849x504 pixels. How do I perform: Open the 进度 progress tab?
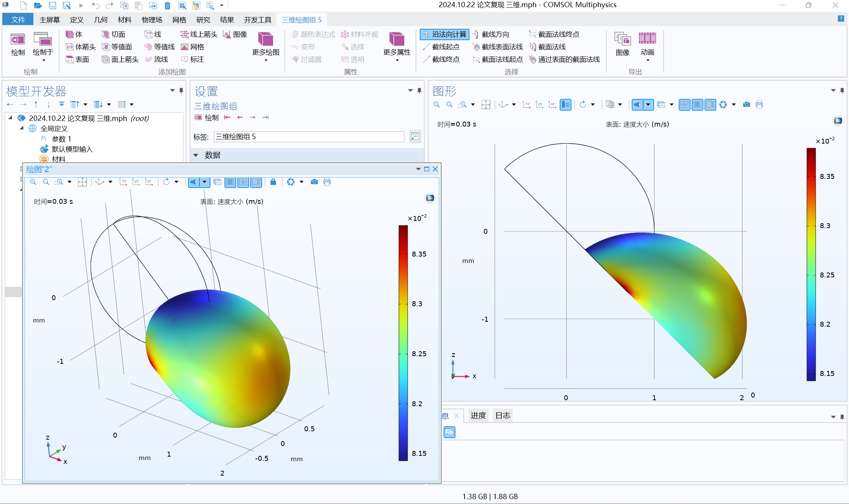click(x=478, y=416)
